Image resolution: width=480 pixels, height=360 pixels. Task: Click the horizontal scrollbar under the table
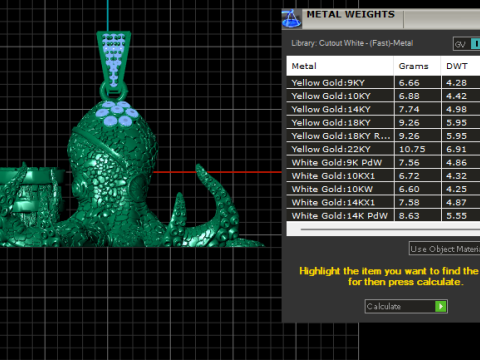(x=383, y=229)
